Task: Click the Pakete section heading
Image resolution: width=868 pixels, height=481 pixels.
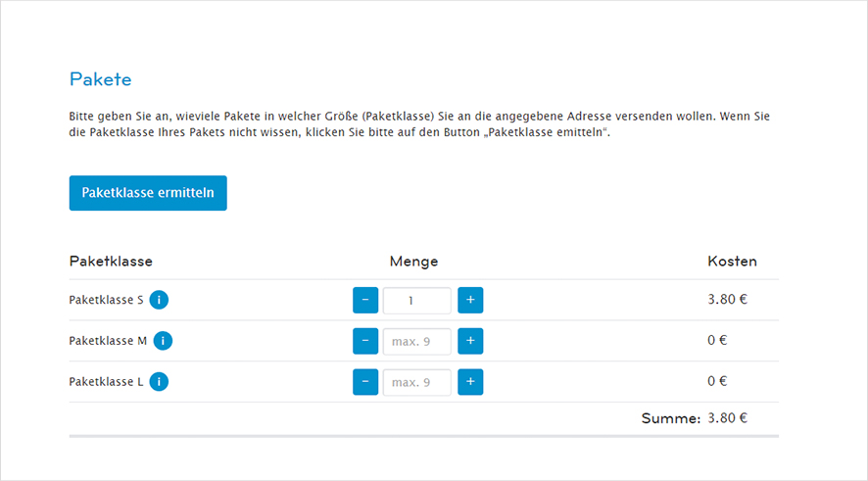Action: click(x=100, y=79)
